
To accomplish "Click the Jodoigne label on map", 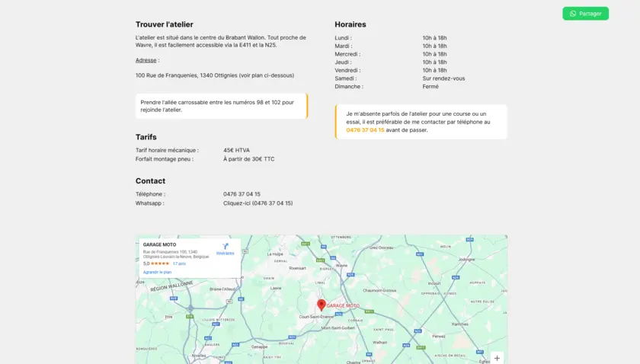I will pyautogui.click(x=466, y=260).
